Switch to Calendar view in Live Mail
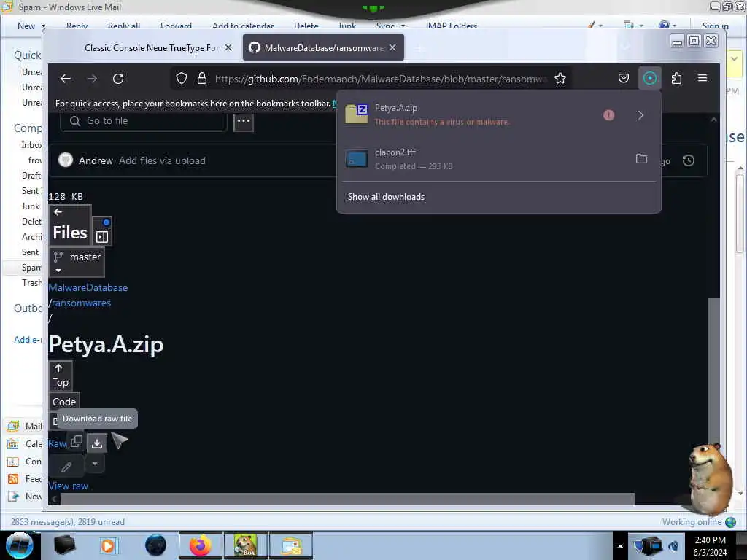 pos(26,444)
